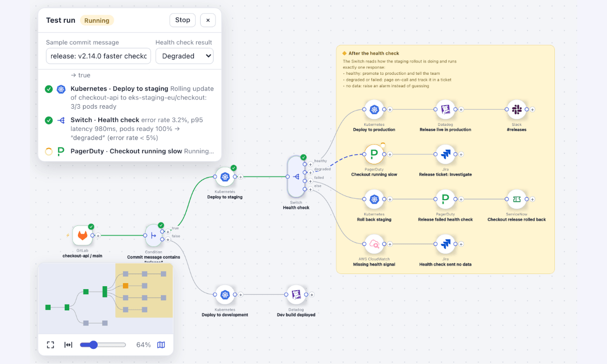Click the fit-to-screen icon in the zoom bar
This screenshot has height=364, width=607.
51,345
